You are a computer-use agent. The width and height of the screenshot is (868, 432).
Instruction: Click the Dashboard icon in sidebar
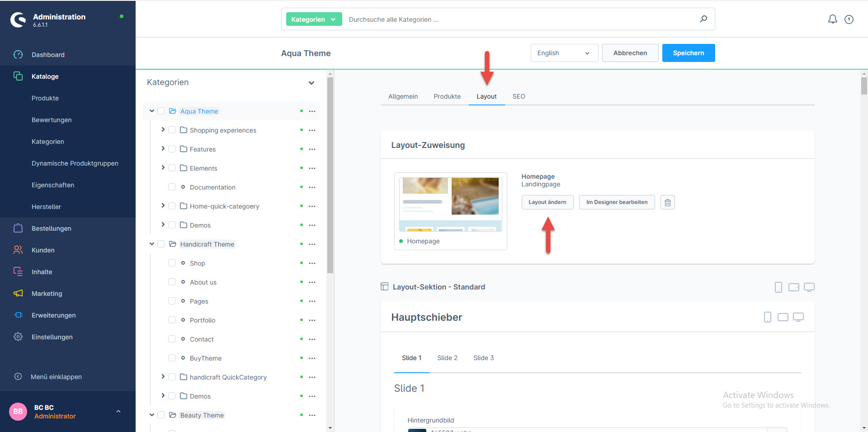(x=18, y=55)
